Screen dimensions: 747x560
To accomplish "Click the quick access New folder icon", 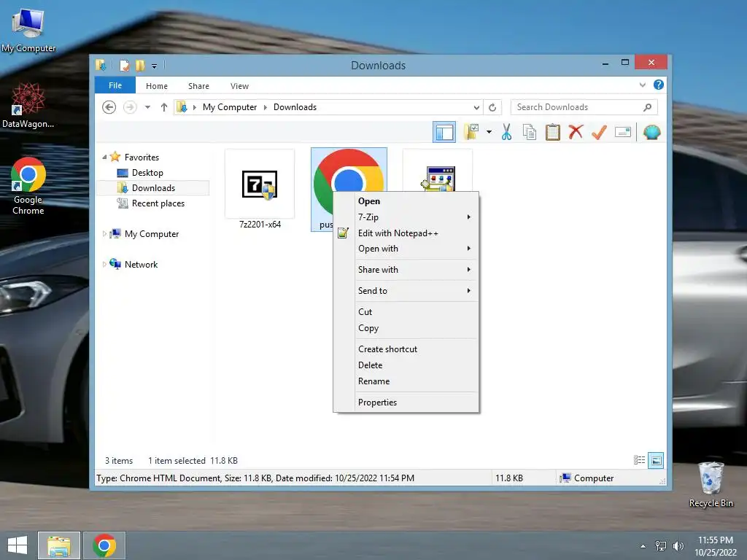I will click(x=140, y=65).
